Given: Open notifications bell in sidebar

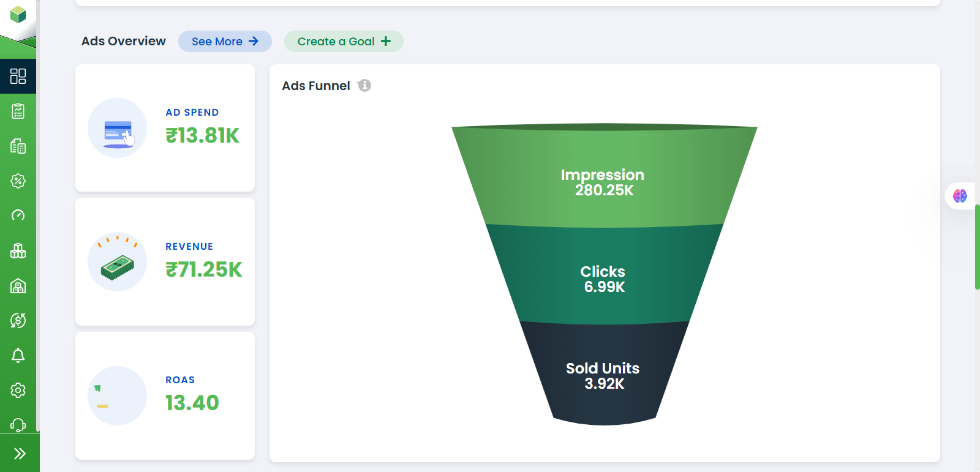Looking at the screenshot, I should pos(18,356).
